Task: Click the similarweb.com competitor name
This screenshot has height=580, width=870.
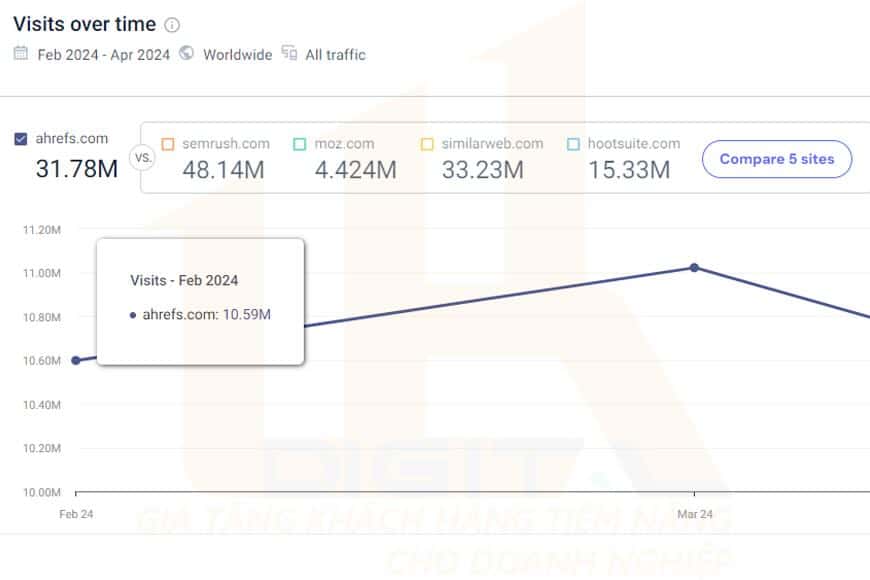Action: click(492, 144)
